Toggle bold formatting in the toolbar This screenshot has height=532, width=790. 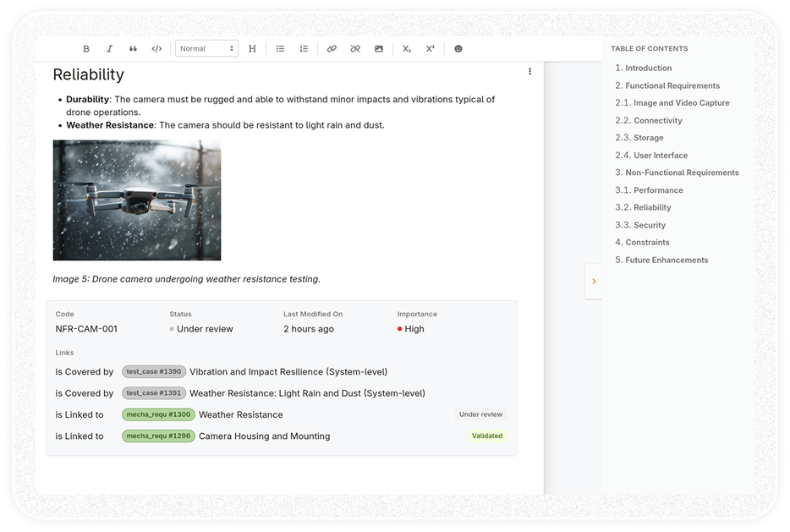(x=86, y=49)
